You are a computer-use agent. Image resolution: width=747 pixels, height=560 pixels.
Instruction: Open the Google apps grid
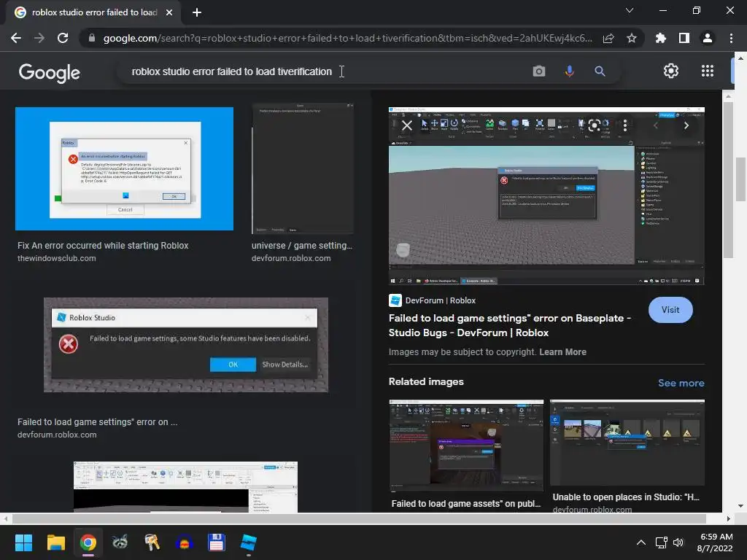point(708,71)
